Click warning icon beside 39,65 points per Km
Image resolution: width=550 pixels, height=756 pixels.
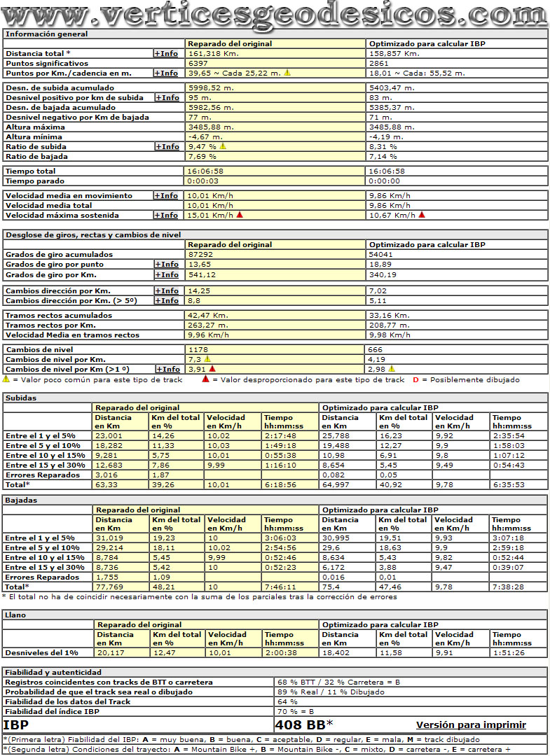[287, 73]
